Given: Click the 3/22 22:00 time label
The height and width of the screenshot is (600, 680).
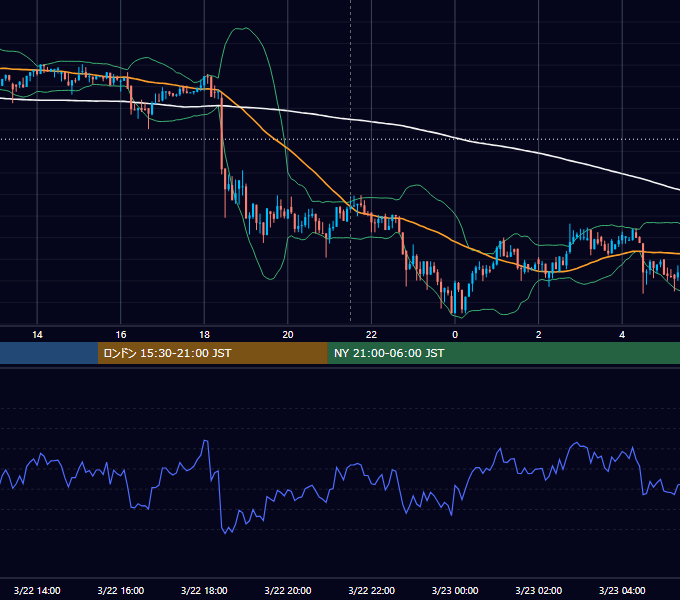Looking at the screenshot, I should [372, 590].
